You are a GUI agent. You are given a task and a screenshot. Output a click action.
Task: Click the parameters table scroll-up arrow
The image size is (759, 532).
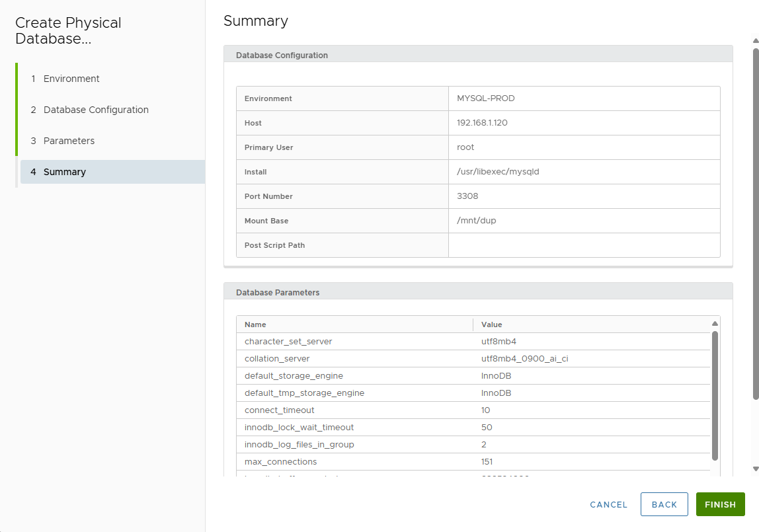pyautogui.click(x=715, y=324)
